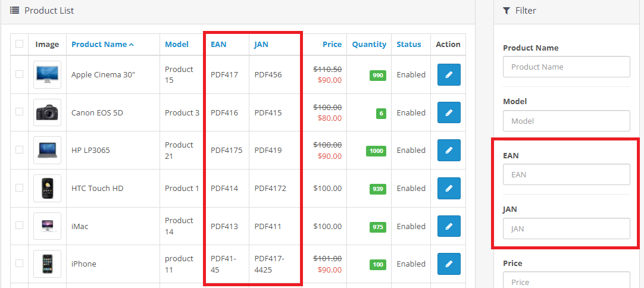Check the Apple Cinema 30" row checkbox

[x=20, y=74]
